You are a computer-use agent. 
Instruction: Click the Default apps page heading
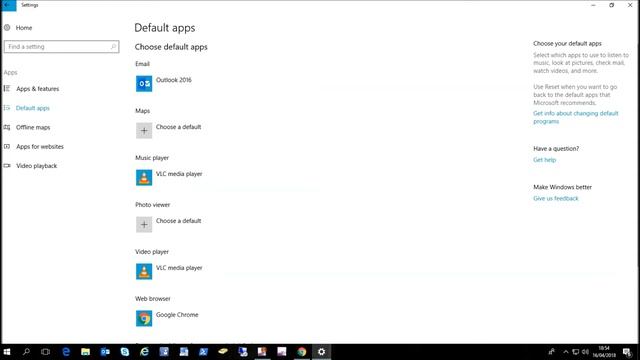click(164, 28)
